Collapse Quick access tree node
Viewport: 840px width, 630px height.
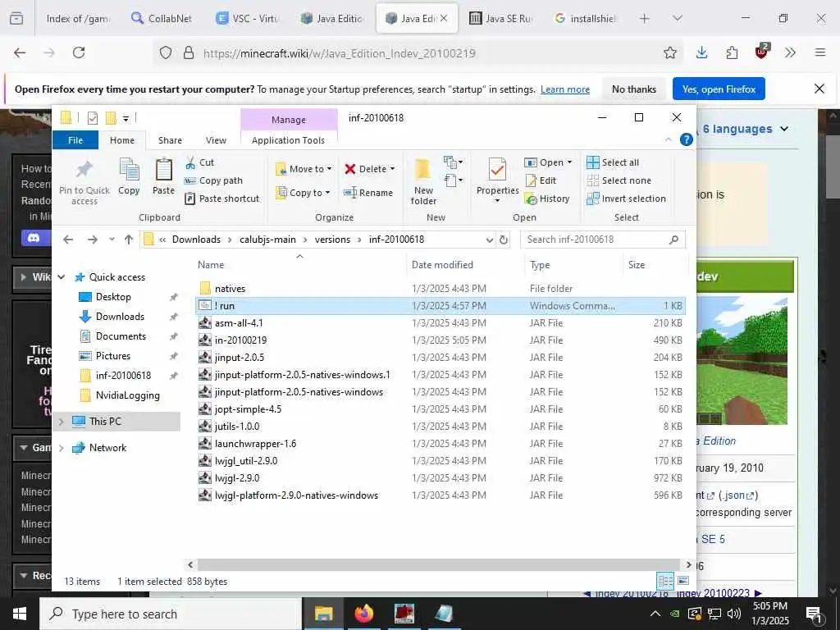tap(61, 277)
